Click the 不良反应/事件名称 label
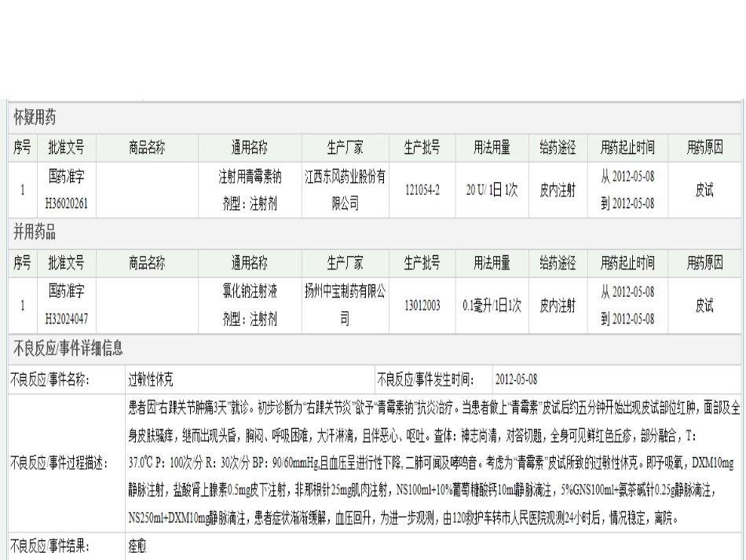The image size is (746, 560). tap(50, 379)
